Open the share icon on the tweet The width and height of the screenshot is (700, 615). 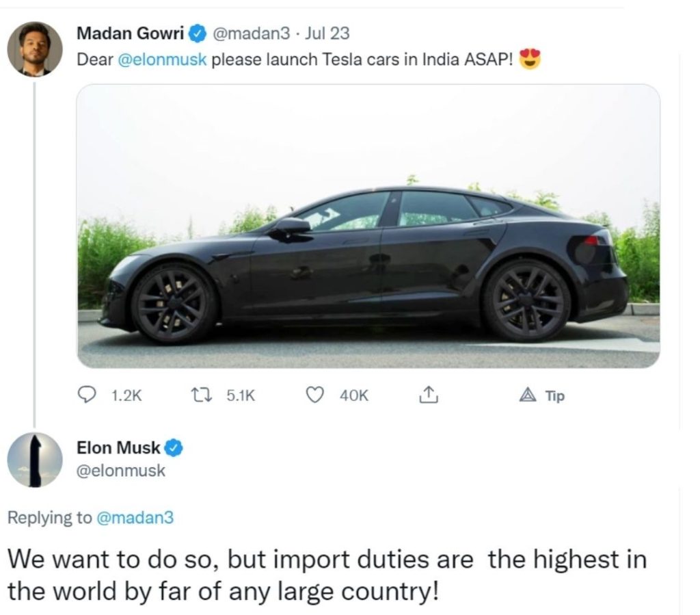click(427, 394)
